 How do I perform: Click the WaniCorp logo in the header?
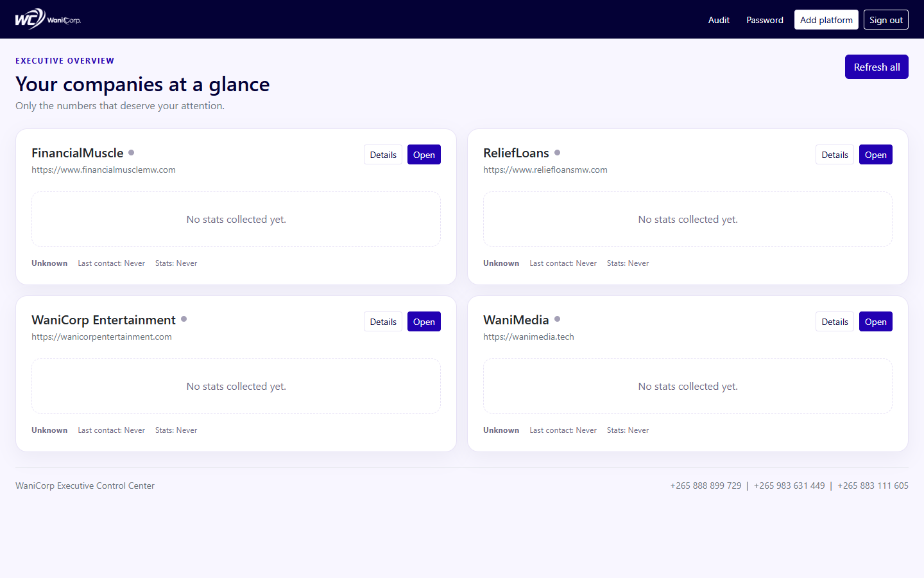tap(48, 19)
